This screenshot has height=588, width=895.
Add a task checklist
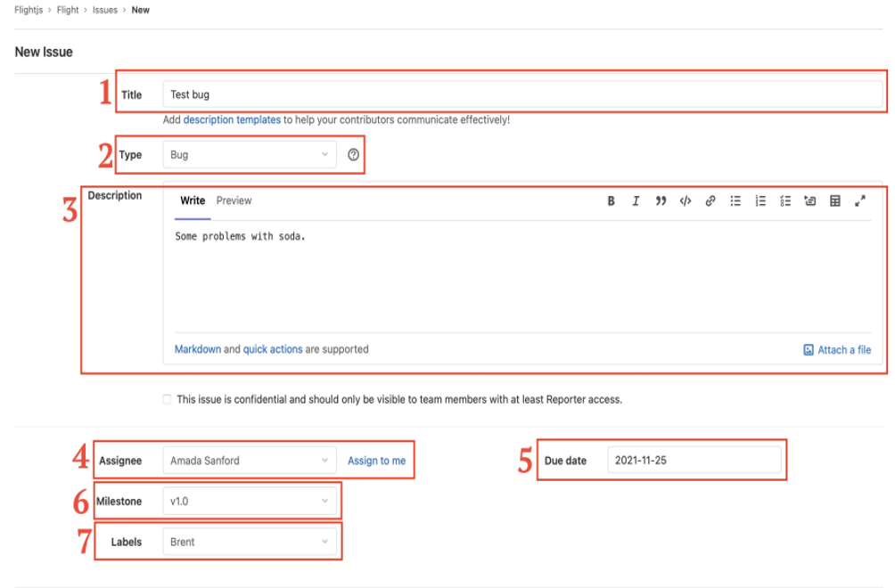click(x=785, y=200)
